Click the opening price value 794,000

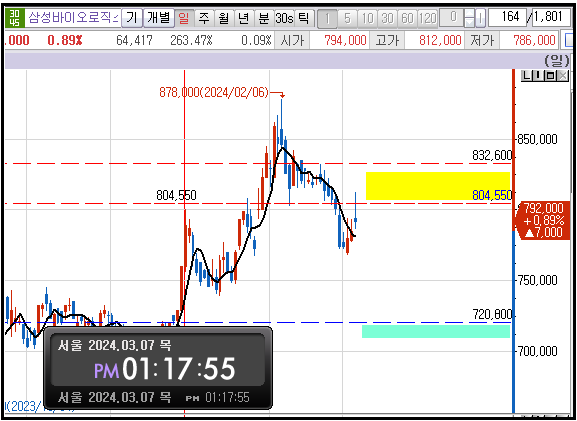(345, 40)
